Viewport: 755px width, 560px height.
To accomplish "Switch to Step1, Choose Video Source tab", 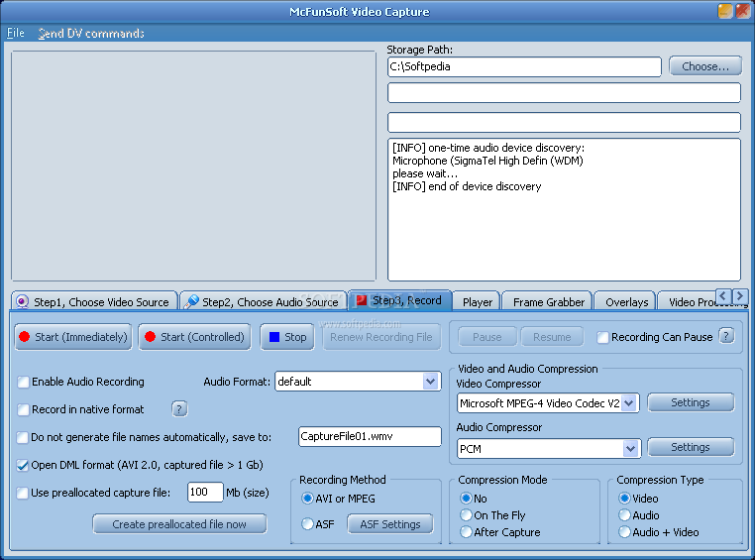I will (94, 301).
